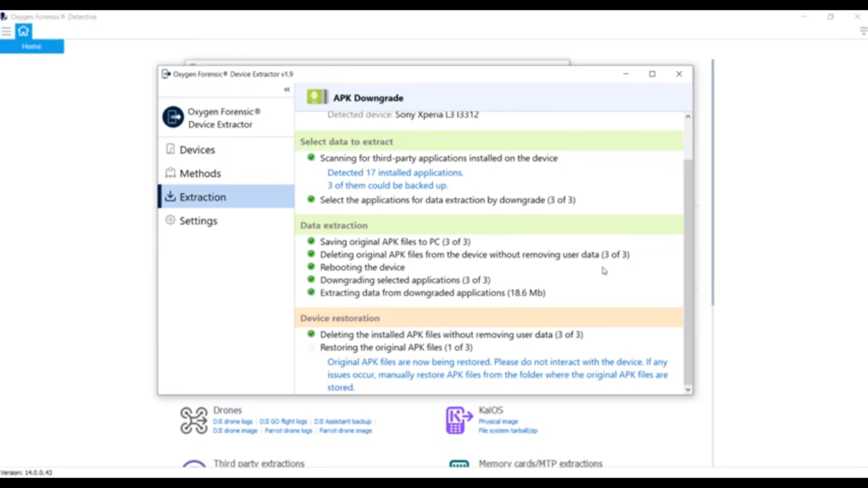868x488 pixels.
Task: Click the Oxygen Forensic Detective title bar icon
Action: 4,17
